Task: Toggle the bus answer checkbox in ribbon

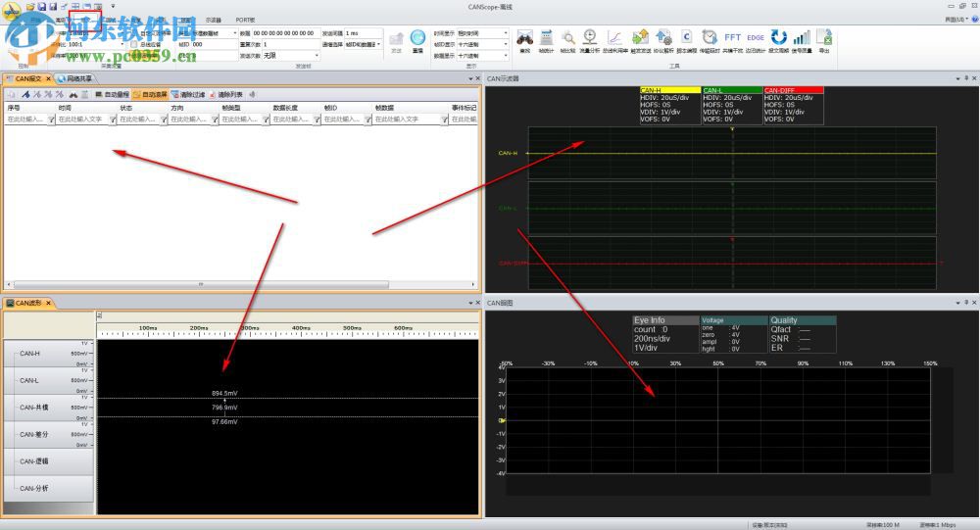Action: coord(133,44)
